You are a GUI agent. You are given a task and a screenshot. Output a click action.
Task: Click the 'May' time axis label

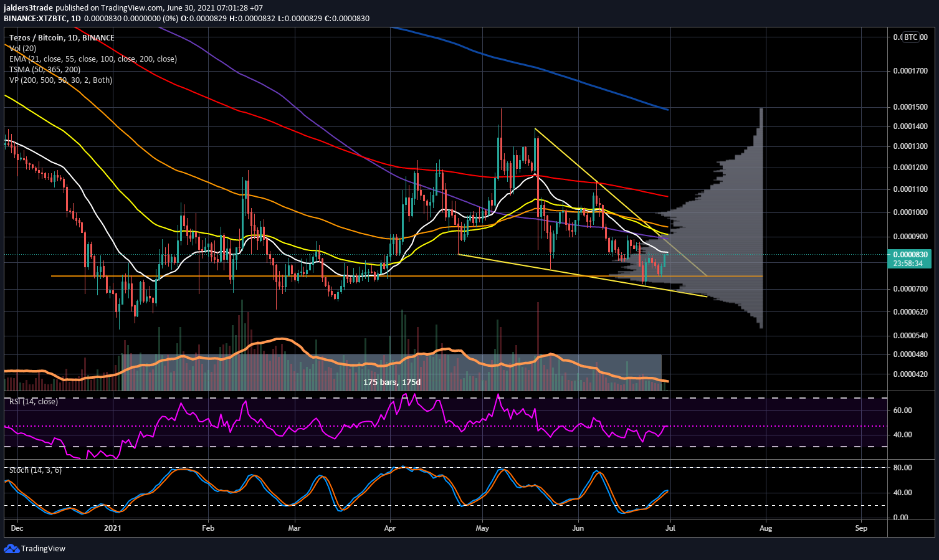point(482,528)
